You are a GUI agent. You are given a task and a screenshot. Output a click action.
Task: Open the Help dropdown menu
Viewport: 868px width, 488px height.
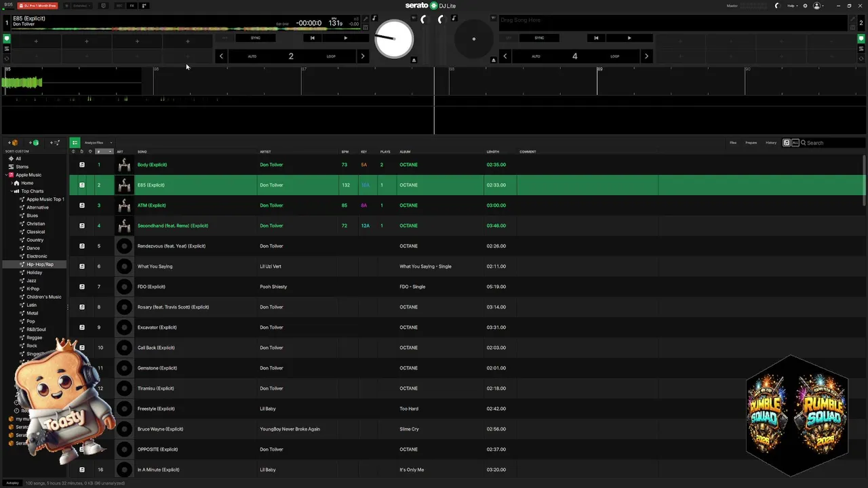coord(791,5)
